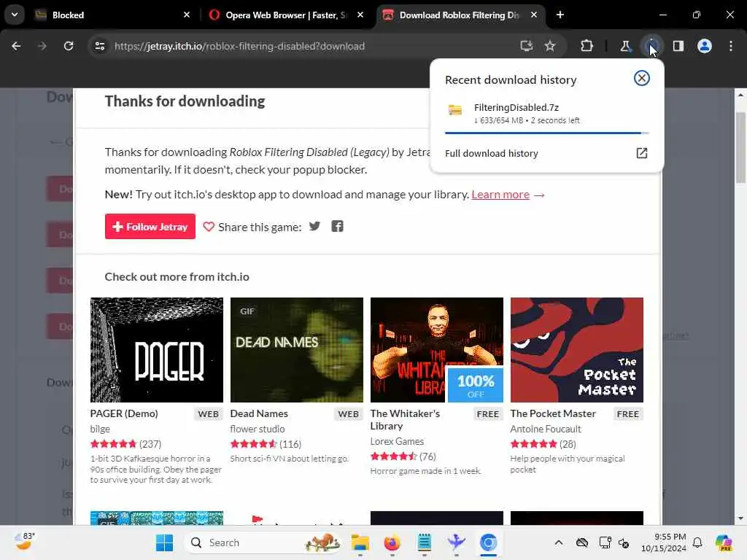Screen dimensions: 747x560
Task: Click the open-in-new-tab icon beside Full download history
Action: coord(642,153)
